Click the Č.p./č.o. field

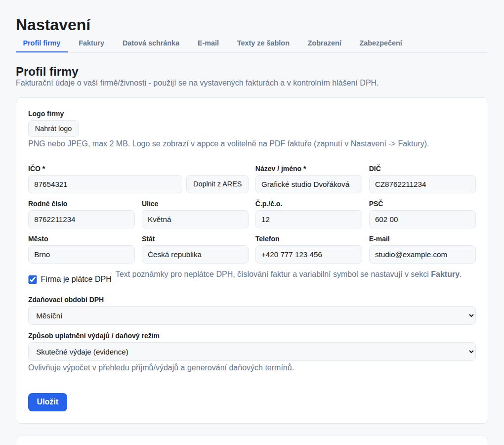308,219
